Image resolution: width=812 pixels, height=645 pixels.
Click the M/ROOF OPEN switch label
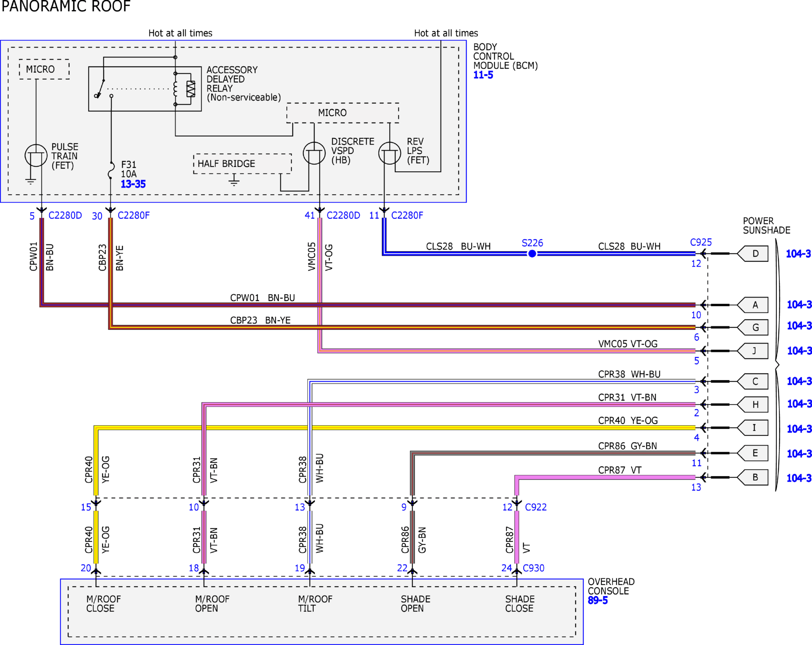click(212, 604)
